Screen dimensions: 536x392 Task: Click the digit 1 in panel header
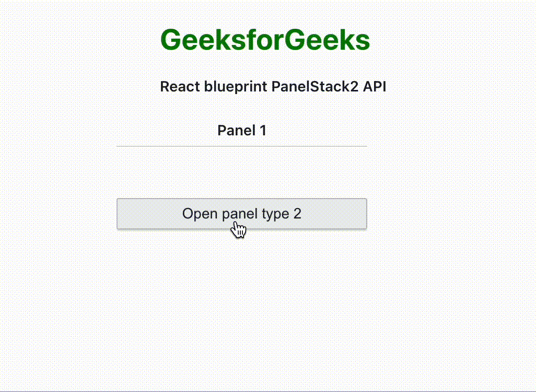click(x=263, y=130)
